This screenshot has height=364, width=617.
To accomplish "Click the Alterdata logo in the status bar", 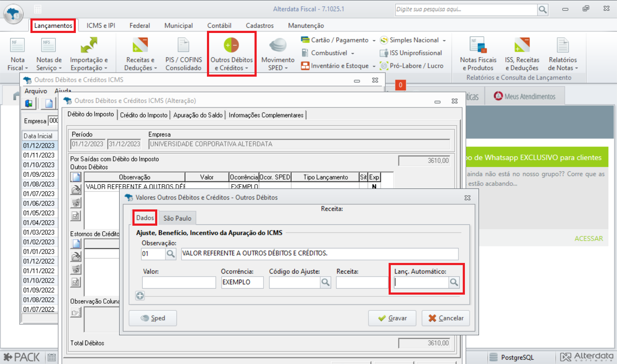I will [x=587, y=357].
